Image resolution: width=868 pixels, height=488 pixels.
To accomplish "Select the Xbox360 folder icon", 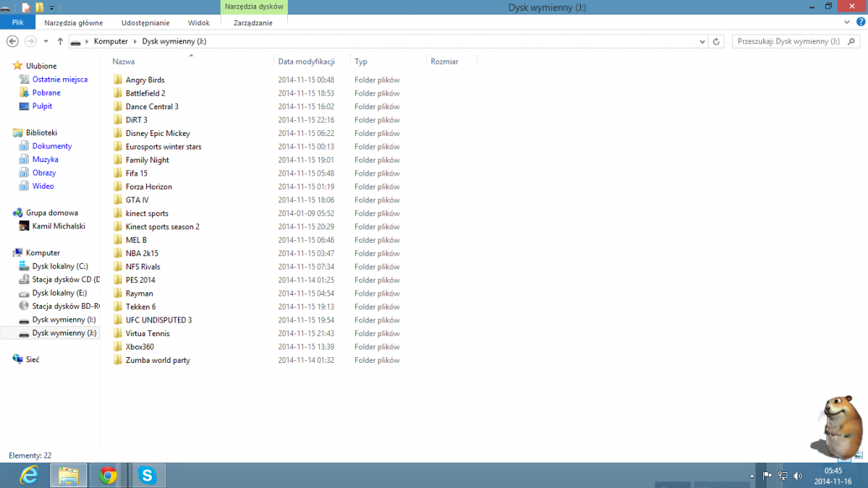I will click(x=118, y=347).
